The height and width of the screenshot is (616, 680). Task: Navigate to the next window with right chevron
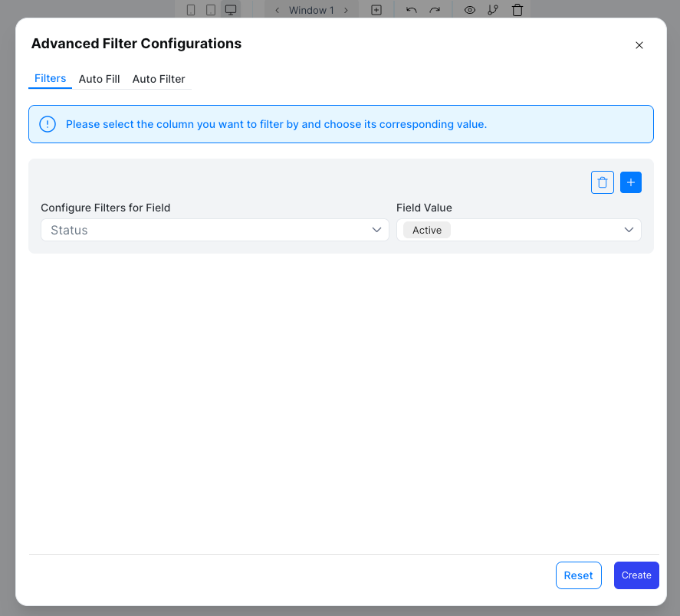[x=346, y=10]
